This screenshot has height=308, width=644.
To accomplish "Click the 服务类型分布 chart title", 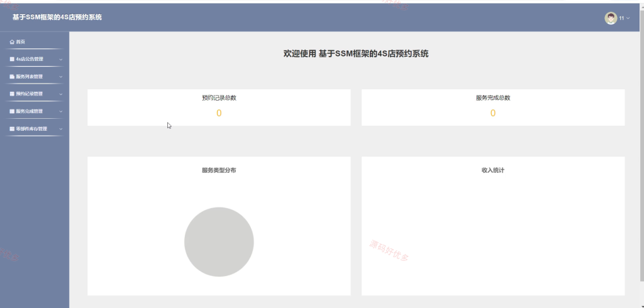I will 219,170.
